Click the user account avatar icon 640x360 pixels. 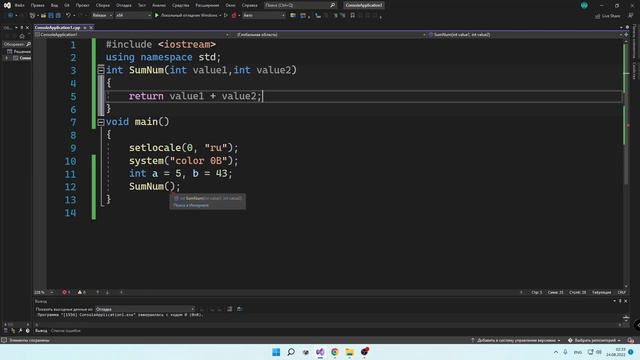pos(584,5)
